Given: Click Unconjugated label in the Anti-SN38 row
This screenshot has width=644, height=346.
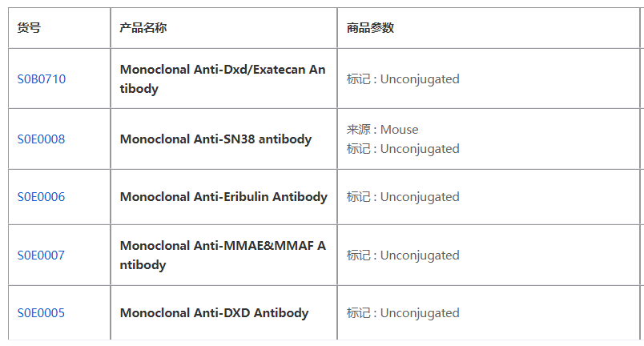Looking at the screenshot, I should 420,149.
